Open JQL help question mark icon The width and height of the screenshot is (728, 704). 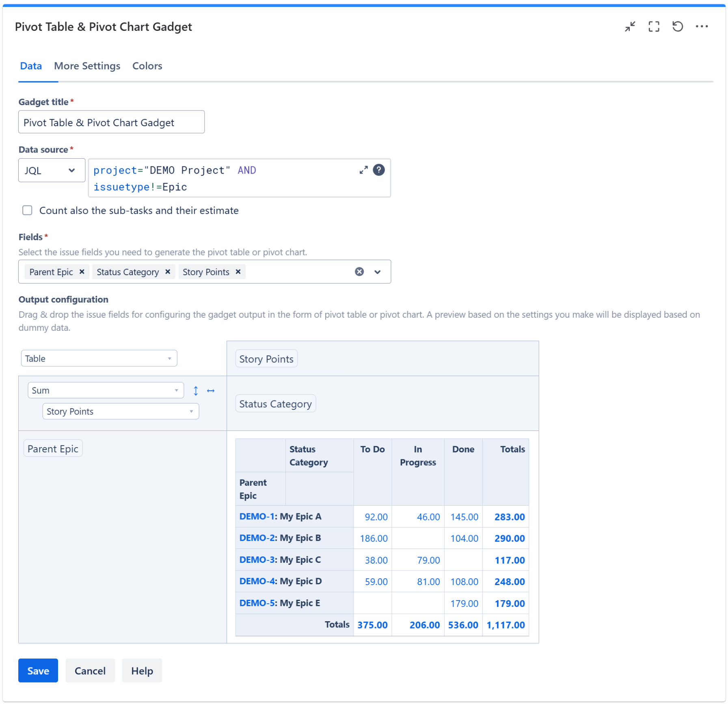point(378,170)
